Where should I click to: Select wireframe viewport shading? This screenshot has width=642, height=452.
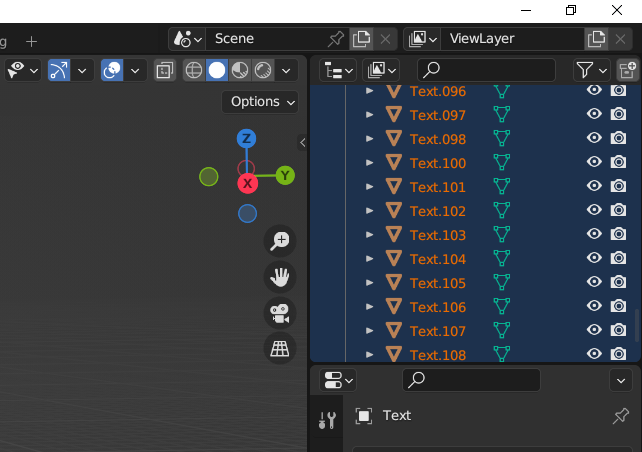pos(194,70)
